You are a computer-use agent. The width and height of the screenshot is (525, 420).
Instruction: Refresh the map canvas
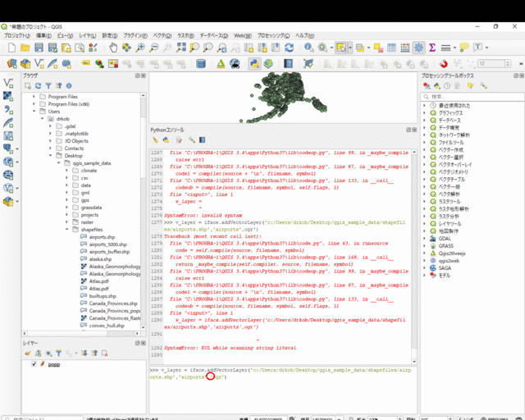tap(289, 48)
